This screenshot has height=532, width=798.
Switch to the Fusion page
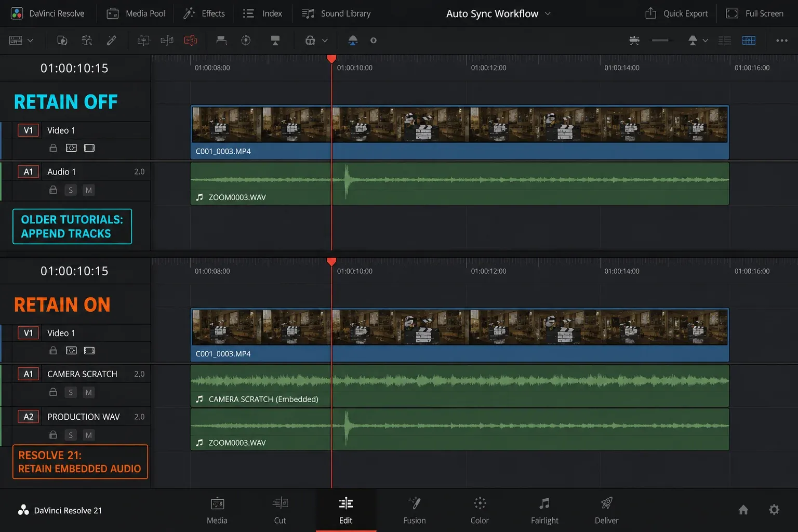pos(415,511)
